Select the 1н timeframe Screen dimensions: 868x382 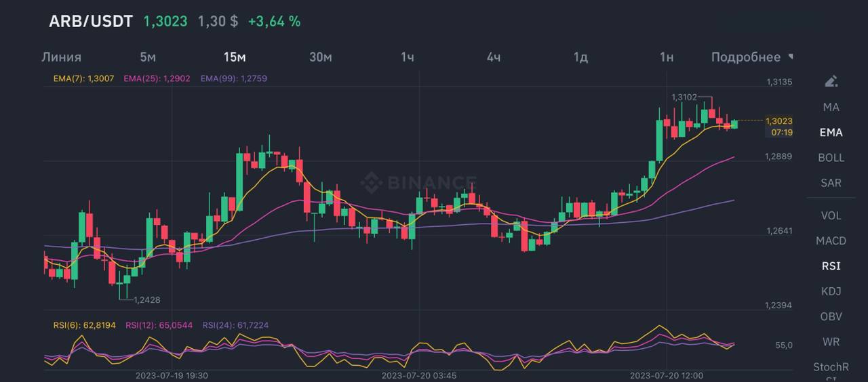pos(667,57)
